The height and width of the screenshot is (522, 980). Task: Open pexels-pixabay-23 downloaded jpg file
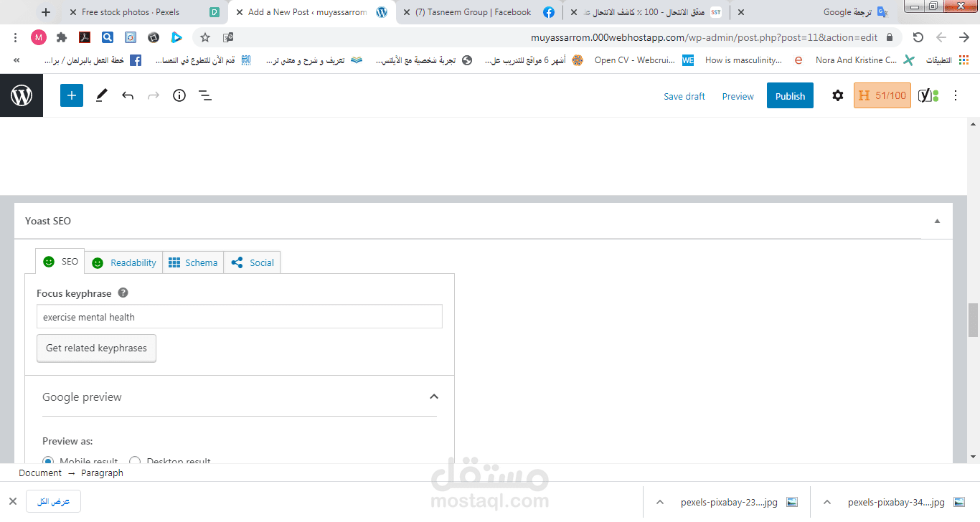[x=739, y=502]
